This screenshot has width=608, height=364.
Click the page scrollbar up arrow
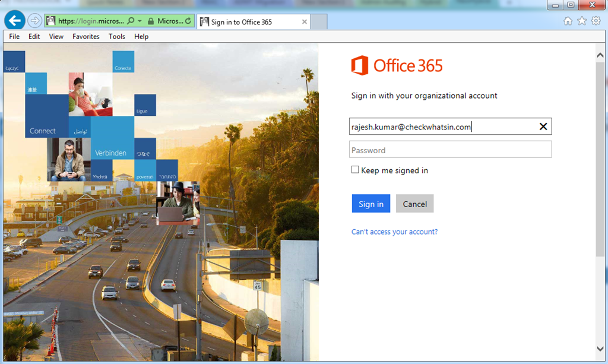(x=600, y=55)
